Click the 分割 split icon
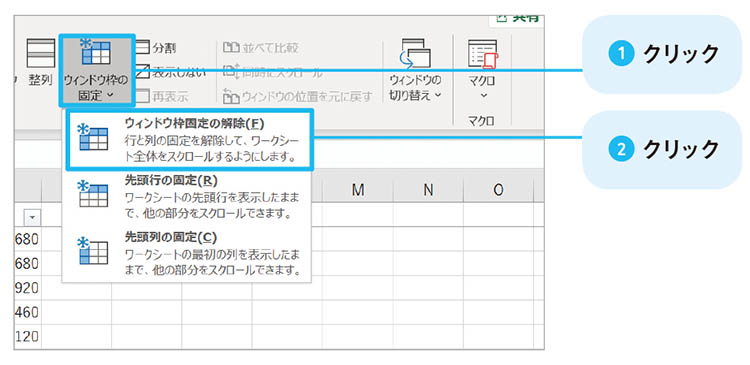 tap(143, 47)
